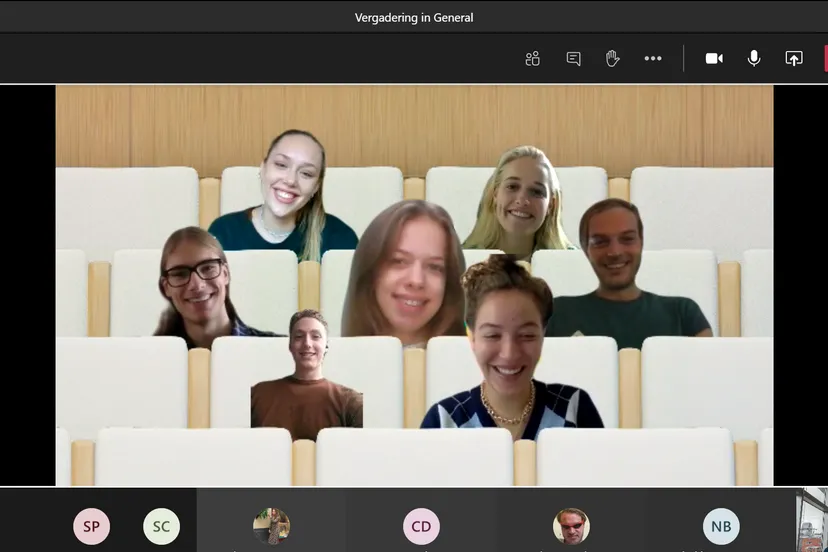
Task: Click the Vergadering in General title
Action: [414, 17]
